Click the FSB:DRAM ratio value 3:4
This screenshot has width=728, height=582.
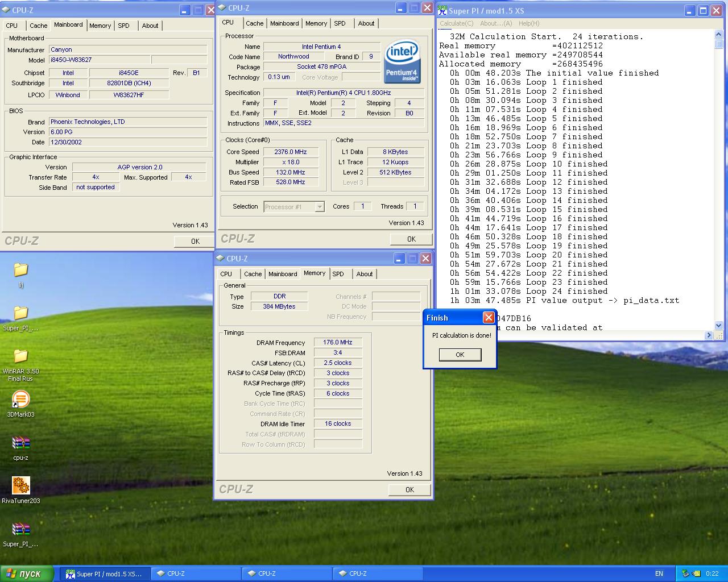point(338,352)
